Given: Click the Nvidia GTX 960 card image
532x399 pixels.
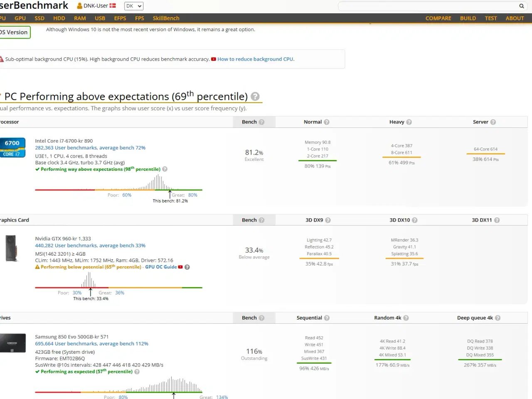Looking at the screenshot, I should [11, 248].
